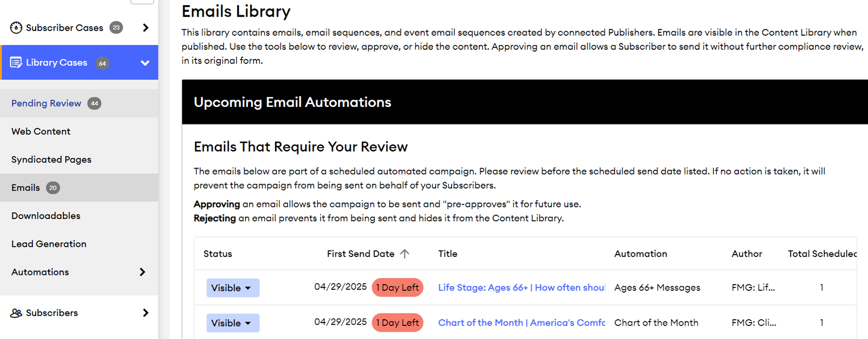Click the Subscriber Cases count badge showing 23
Image resolution: width=868 pixels, height=339 pixels.
point(116,27)
